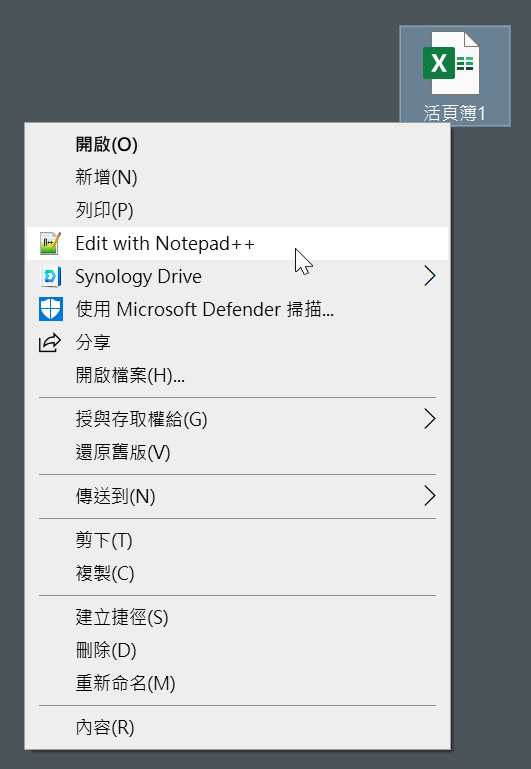Select 新增(N) menu entry
Screen dimensions: 531x769
click(237, 178)
